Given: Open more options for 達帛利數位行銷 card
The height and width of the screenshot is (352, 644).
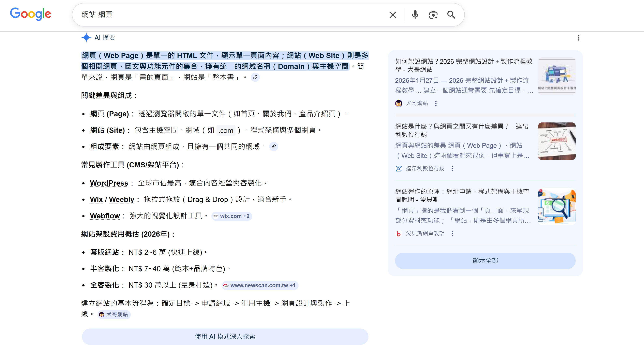Looking at the screenshot, I should [x=452, y=168].
